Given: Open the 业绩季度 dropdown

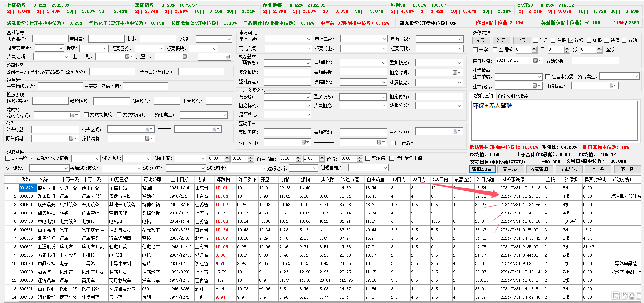Looking at the screenshot, I should coord(539,77).
